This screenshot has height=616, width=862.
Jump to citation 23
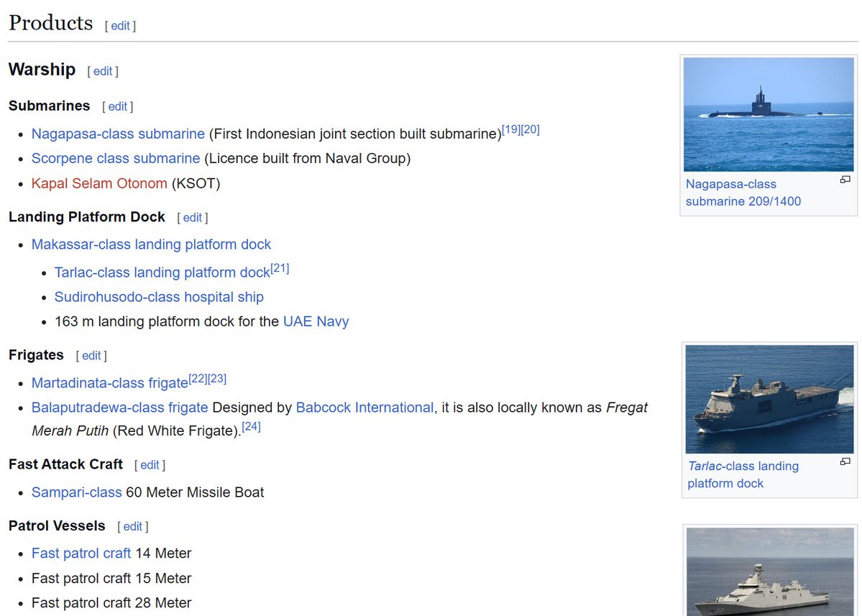click(217, 379)
